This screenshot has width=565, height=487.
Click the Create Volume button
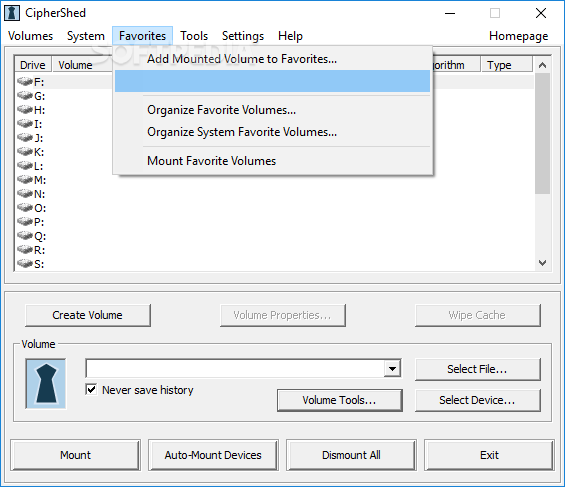pyautogui.click(x=88, y=315)
